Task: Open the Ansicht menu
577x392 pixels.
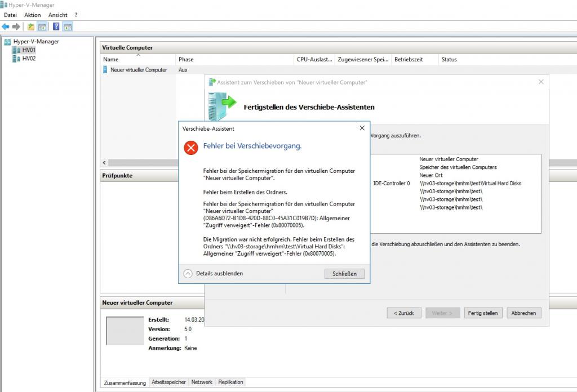Action: 58,15
